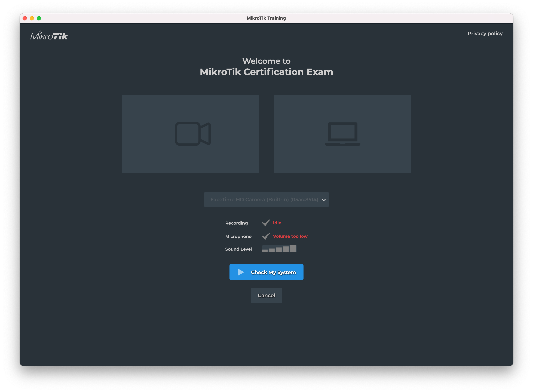Click the Check My System button
Viewport: 533px width, 392px height.
point(266,272)
